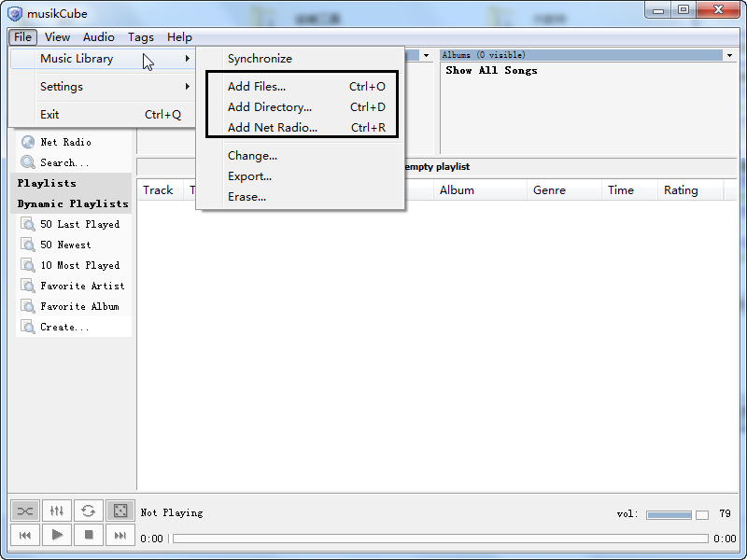The width and height of the screenshot is (747, 560).
Task: Start playback with the play button
Action: 57,535
